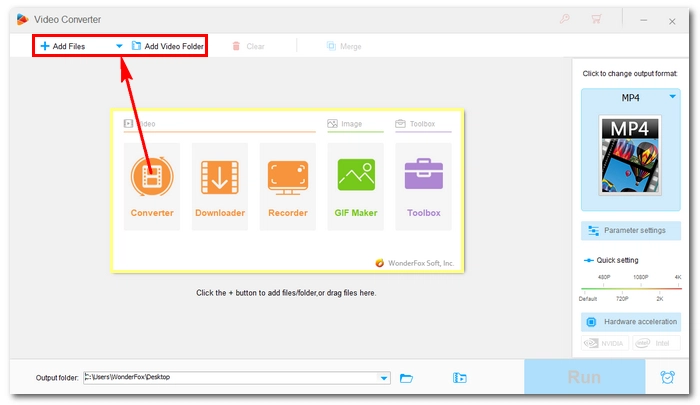Expand the Add Files dropdown arrow
Image resolution: width=700 pixels, height=405 pixels.
[119, 46]
